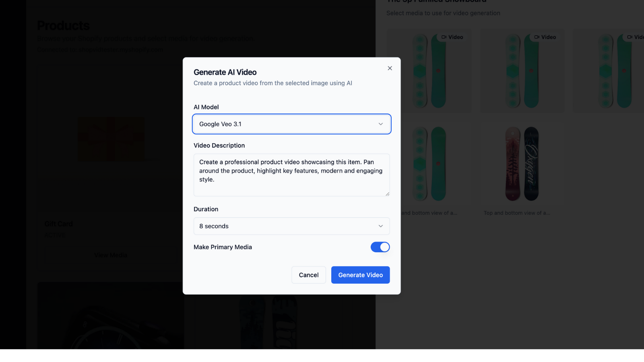The width and height of the screenshot is (644, 362).
Task: Toggle the Make Primary Media switch
Action: pyautogui.click(x=380, y=247)
